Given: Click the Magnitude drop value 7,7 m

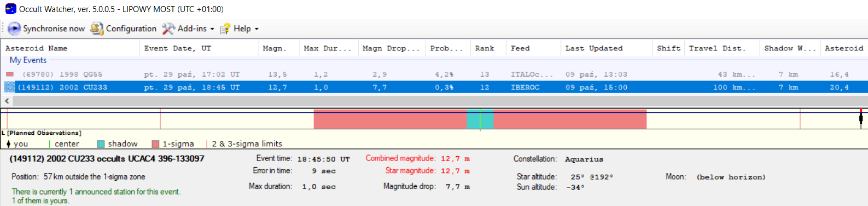Looking at the screenshot, I should (x=455, y=187).
